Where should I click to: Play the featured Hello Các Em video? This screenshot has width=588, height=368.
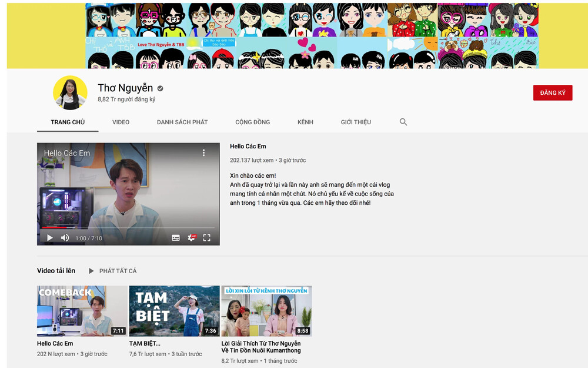49,238
